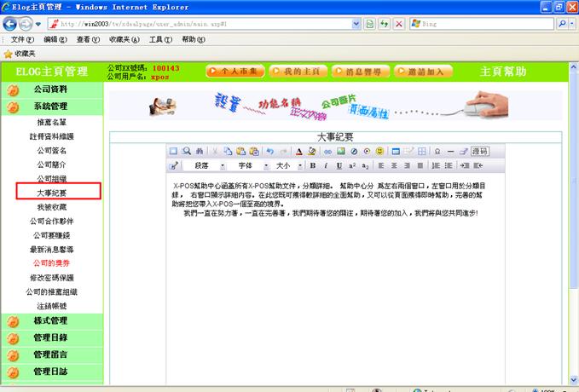Click the Bold formatting icon in editor
579x392 pixels.
tap(313, 165)
